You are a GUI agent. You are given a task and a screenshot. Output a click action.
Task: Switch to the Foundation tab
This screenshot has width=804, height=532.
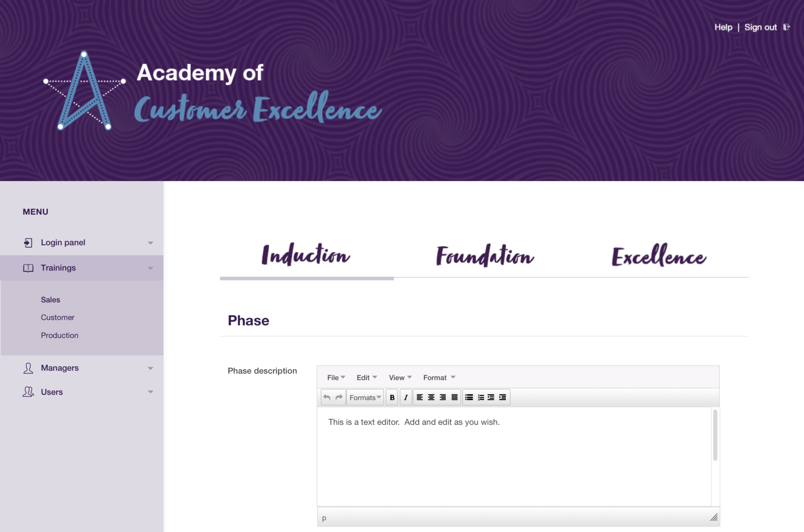pyautogui.click(x=485, y=256)
